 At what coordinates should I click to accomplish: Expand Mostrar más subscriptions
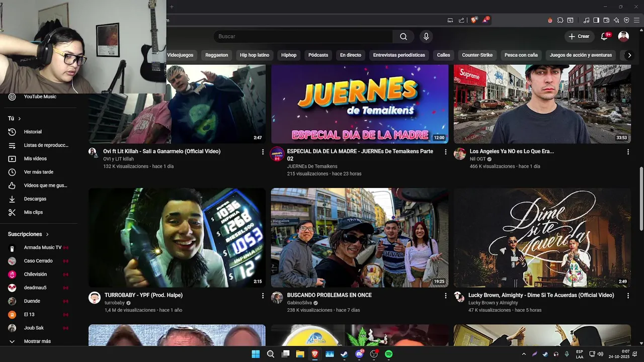(39, 341)
